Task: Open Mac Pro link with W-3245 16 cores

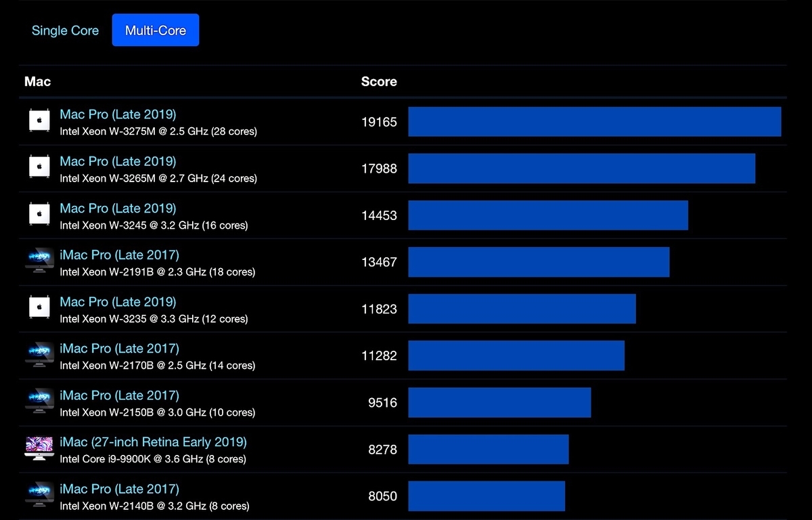Action: click(x=118, y=208)
